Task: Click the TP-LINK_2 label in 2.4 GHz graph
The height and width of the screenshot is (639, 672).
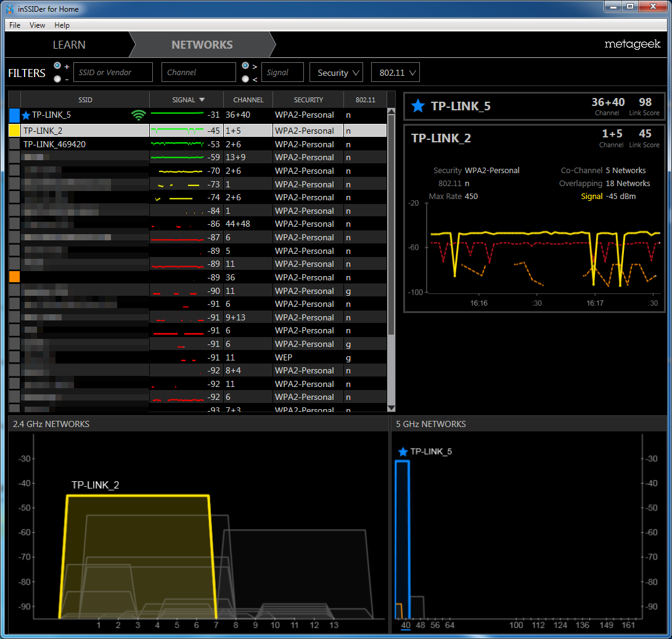Action: click(95, 485)
